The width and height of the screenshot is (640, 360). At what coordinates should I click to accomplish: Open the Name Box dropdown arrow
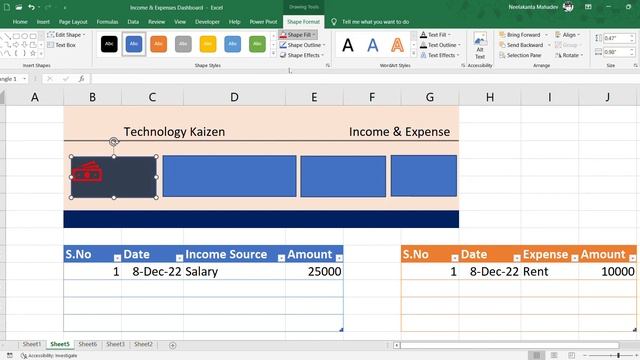pyautogui.click(x=24, y=79)
